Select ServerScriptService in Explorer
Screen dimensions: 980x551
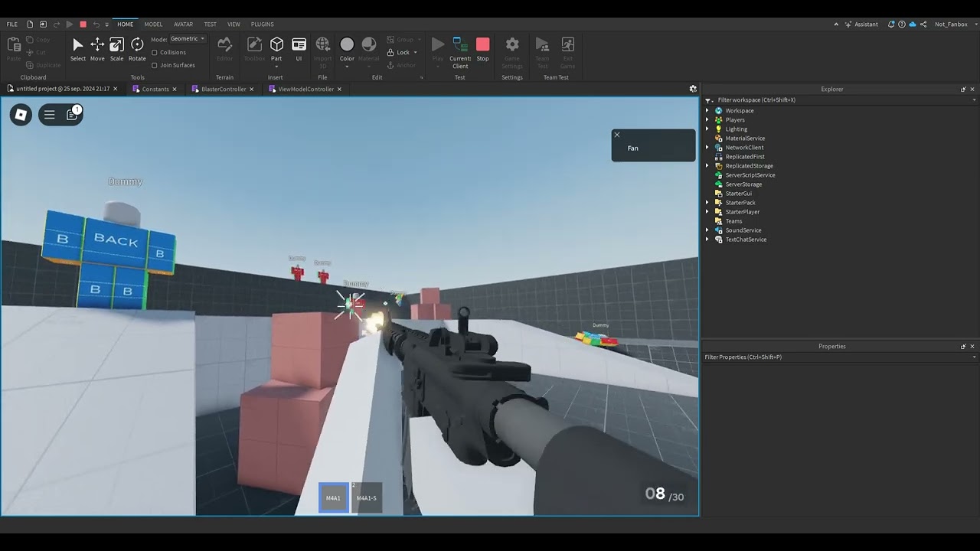(750, 175)
